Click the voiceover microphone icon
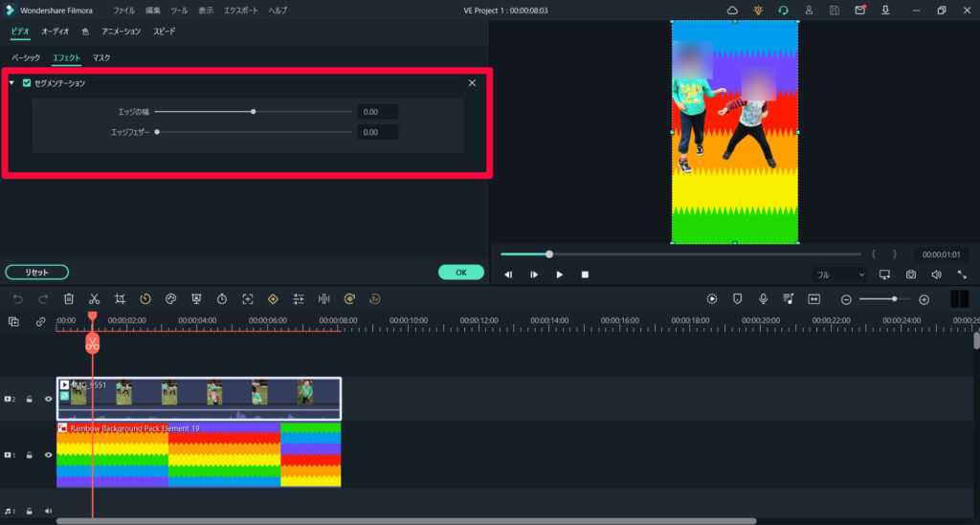Viewport: 980px width, 525px height. tap(763, 298)
